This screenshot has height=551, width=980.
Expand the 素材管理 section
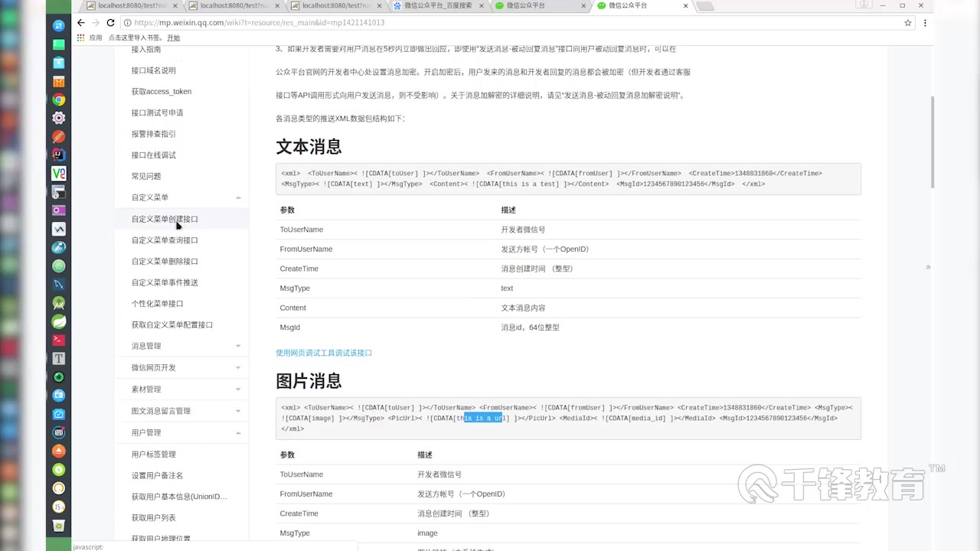(x=238, y=389)
